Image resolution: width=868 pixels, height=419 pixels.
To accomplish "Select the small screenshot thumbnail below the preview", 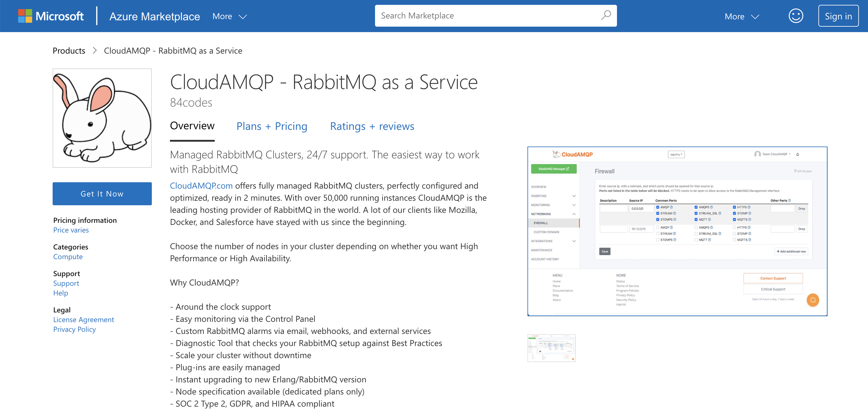I will pos(552,348).
